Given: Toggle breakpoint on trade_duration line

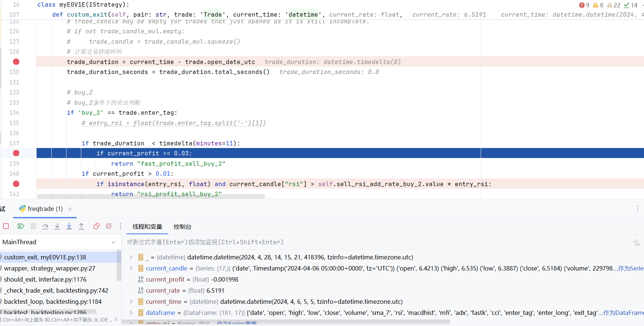Looking at the screenshot, I should [16, 62].
